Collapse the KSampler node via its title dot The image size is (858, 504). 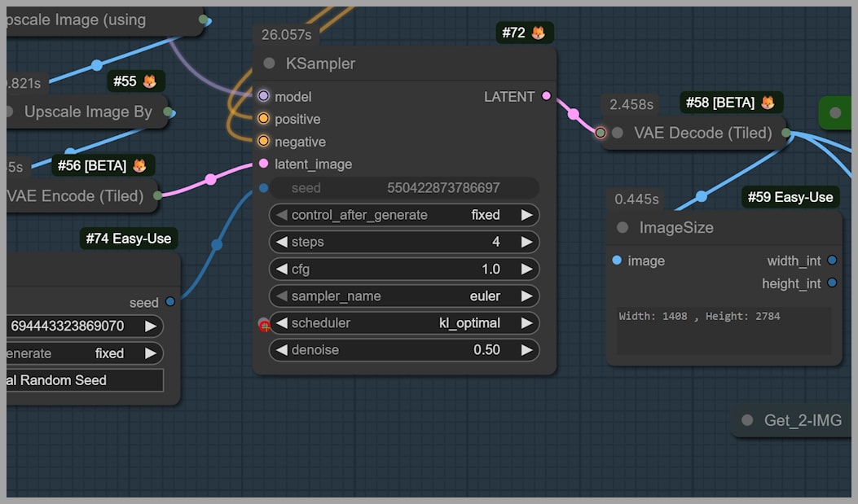click(x=270, y=64)
